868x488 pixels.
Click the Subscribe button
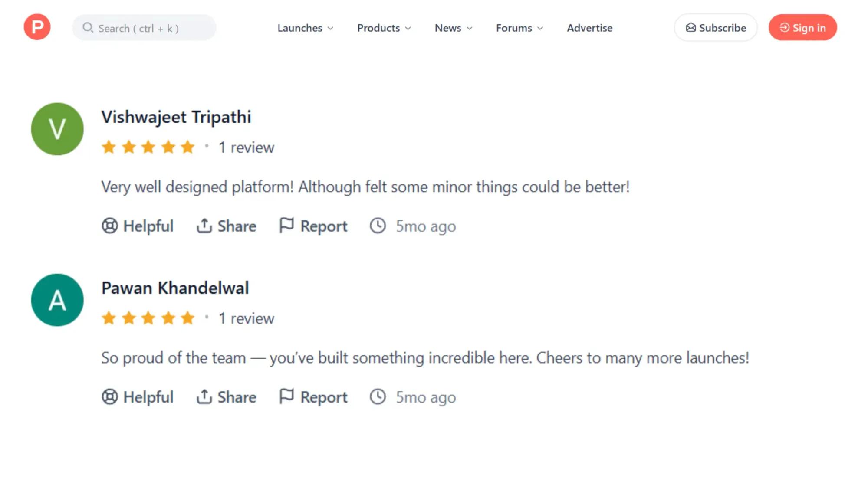[x=715, y=27]
